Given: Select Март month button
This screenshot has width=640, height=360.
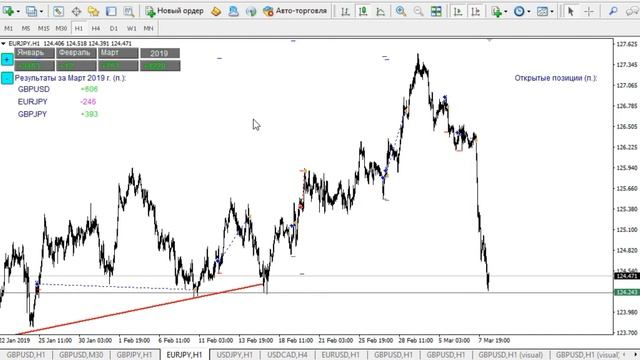Looking at the screenshot, I should click(x=118, y=53).
